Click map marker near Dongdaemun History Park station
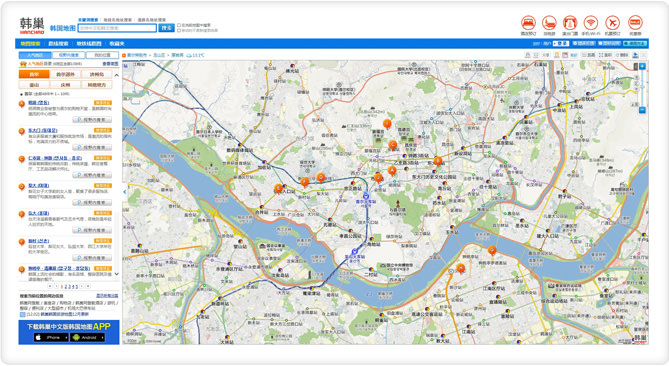 point(438,161)
